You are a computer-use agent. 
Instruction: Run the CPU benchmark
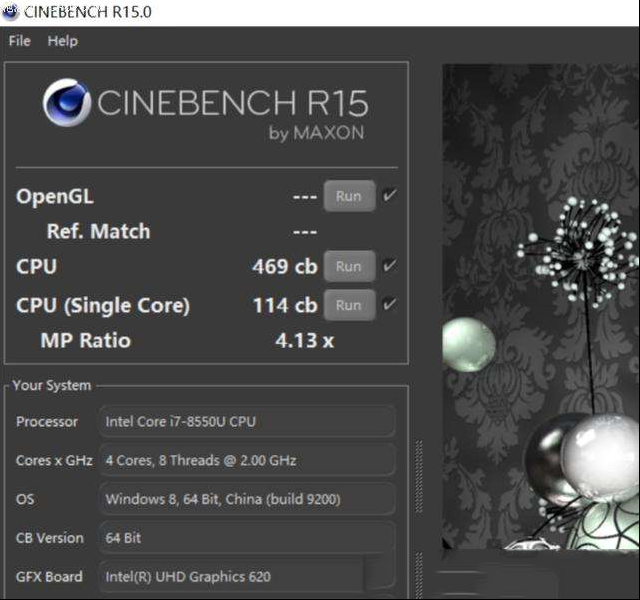pos(349,267)
